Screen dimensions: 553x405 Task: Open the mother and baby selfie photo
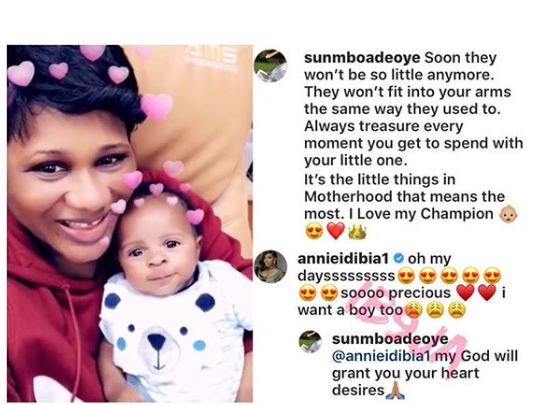tap(130, 224)
